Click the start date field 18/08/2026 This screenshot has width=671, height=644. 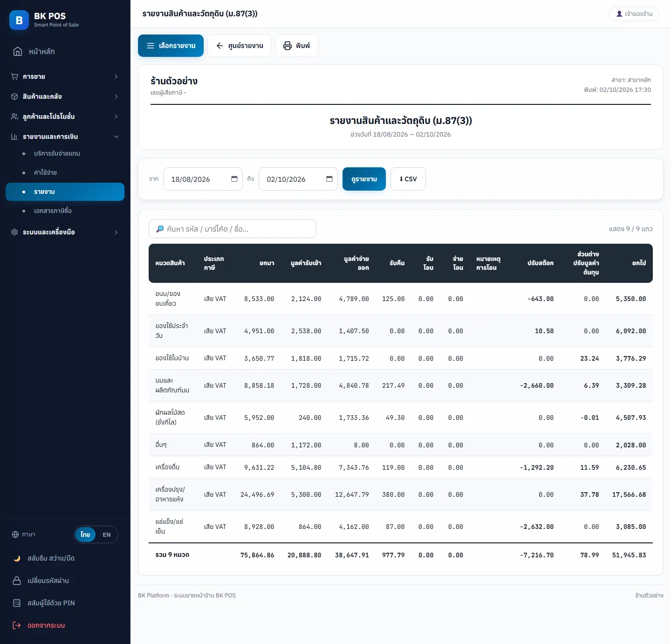pyautogui.click(x=203, y=179)
